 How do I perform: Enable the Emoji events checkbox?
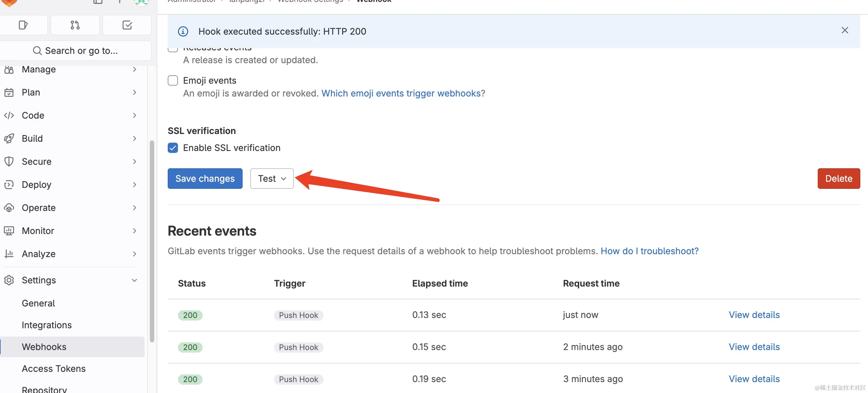173,80
